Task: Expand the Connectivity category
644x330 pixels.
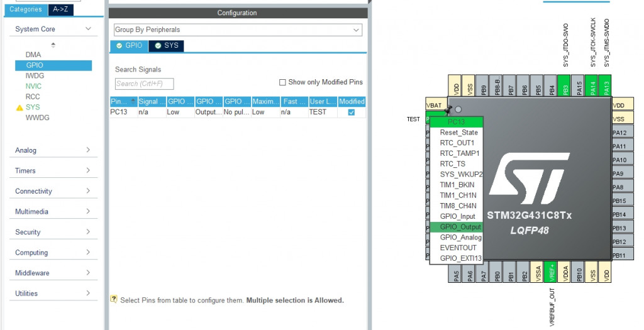Action: coord(53,191)
